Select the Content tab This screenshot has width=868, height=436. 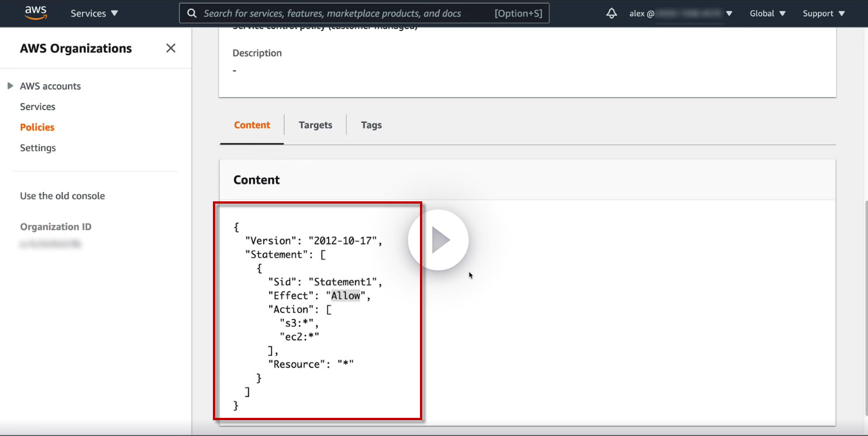(252, 125)
